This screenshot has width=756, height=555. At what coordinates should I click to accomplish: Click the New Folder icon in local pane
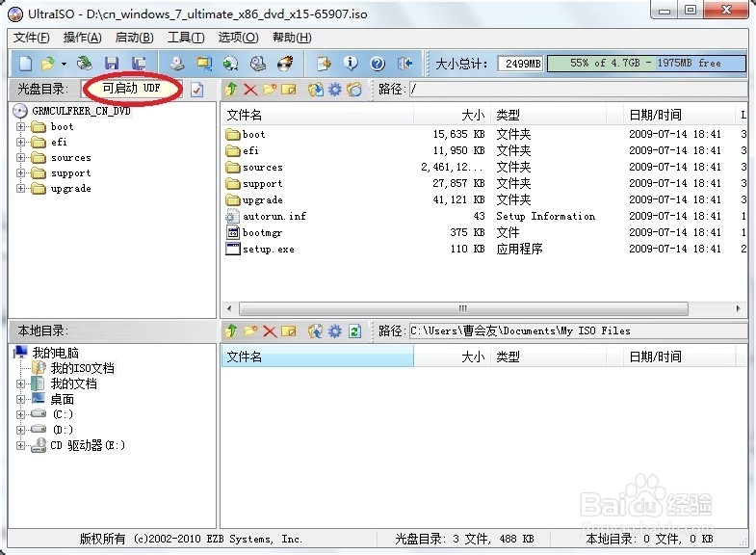pyautogui.click(x=250, y=330)
